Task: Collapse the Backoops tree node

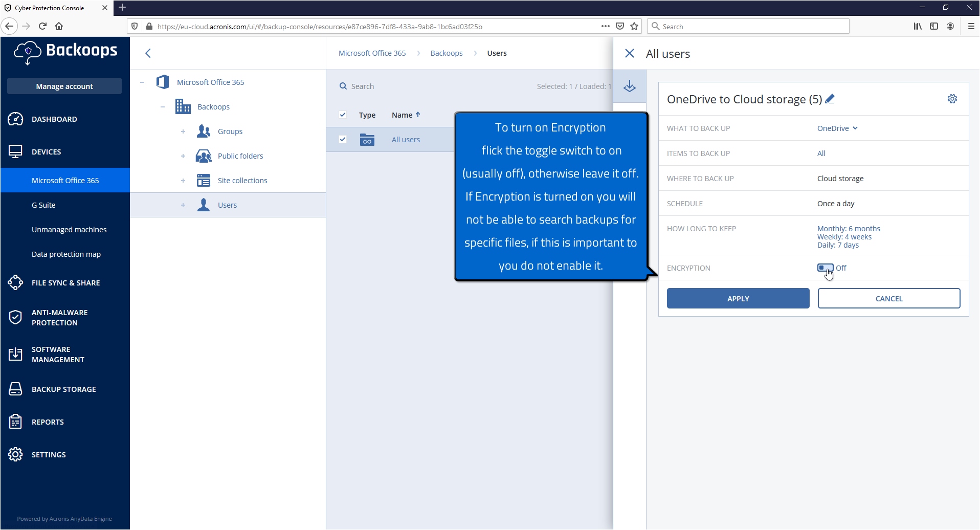Action: pyautogui.click(x=163, y=106)
